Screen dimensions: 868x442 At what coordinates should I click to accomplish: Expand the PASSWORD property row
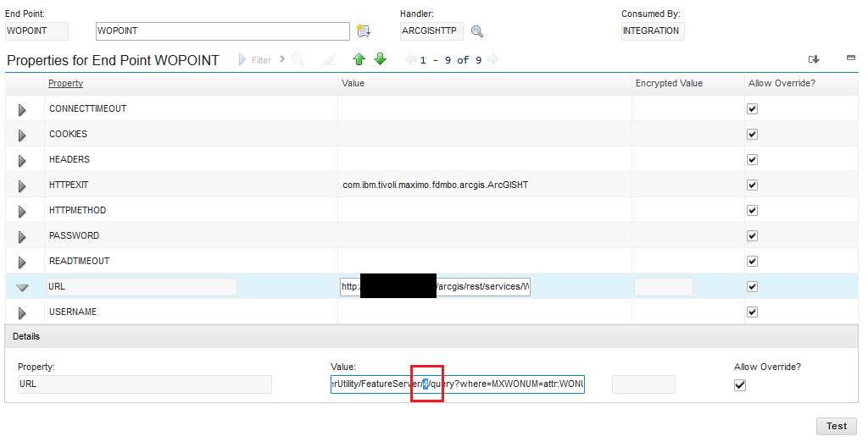[22, 237]
